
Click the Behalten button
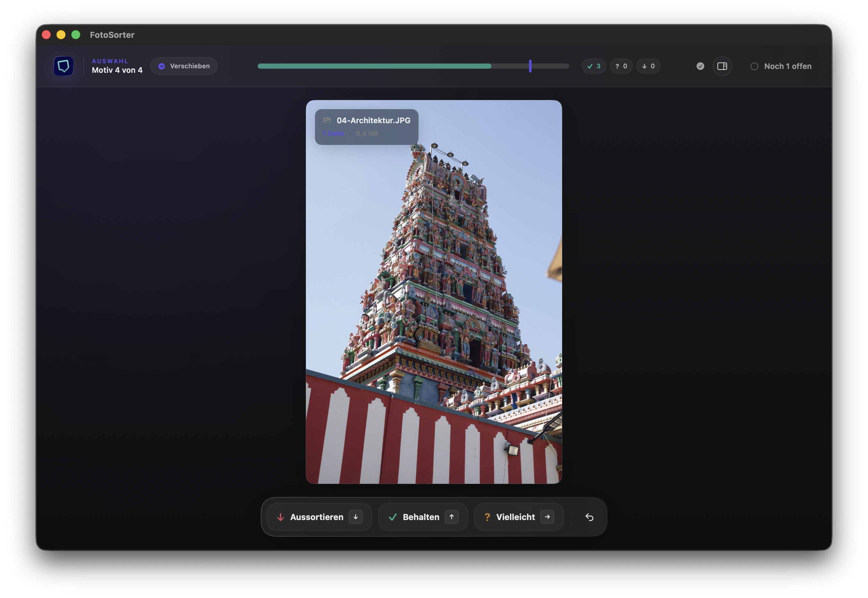(423, 517)
